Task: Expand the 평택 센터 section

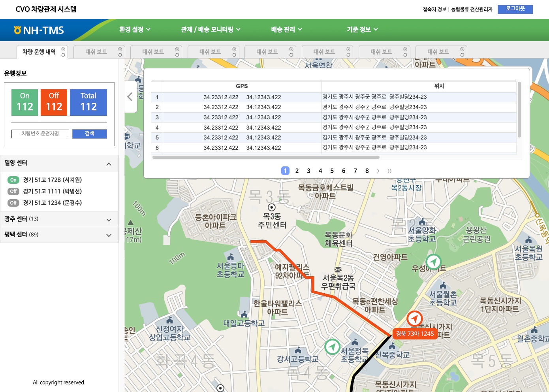Action: 109,235
